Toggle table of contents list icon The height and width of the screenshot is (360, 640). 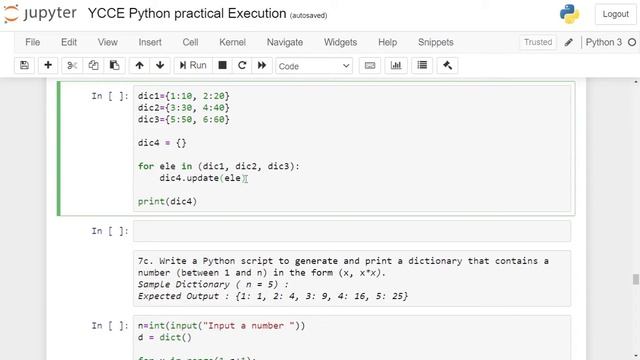(x=422, y=65)
